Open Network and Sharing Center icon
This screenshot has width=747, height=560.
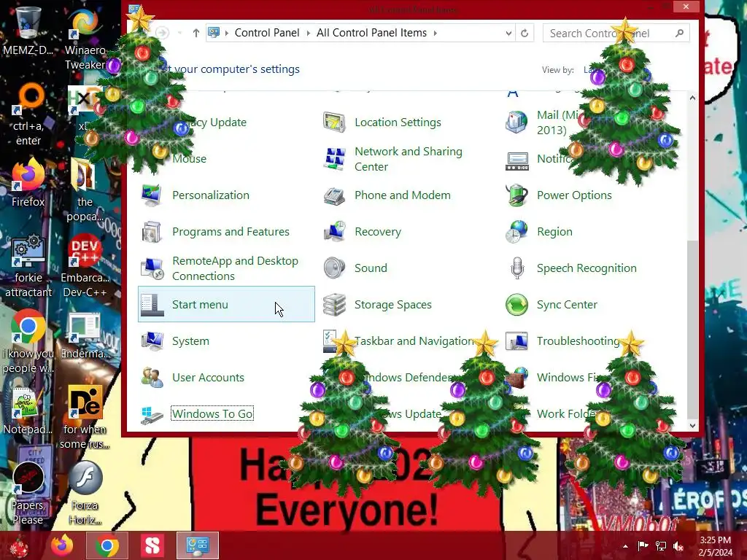pos(334,159)
